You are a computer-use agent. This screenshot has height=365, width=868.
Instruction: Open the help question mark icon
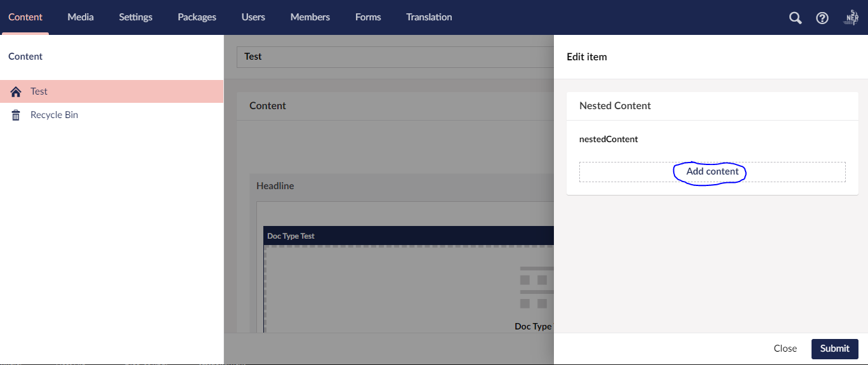(x=822, y=18)
